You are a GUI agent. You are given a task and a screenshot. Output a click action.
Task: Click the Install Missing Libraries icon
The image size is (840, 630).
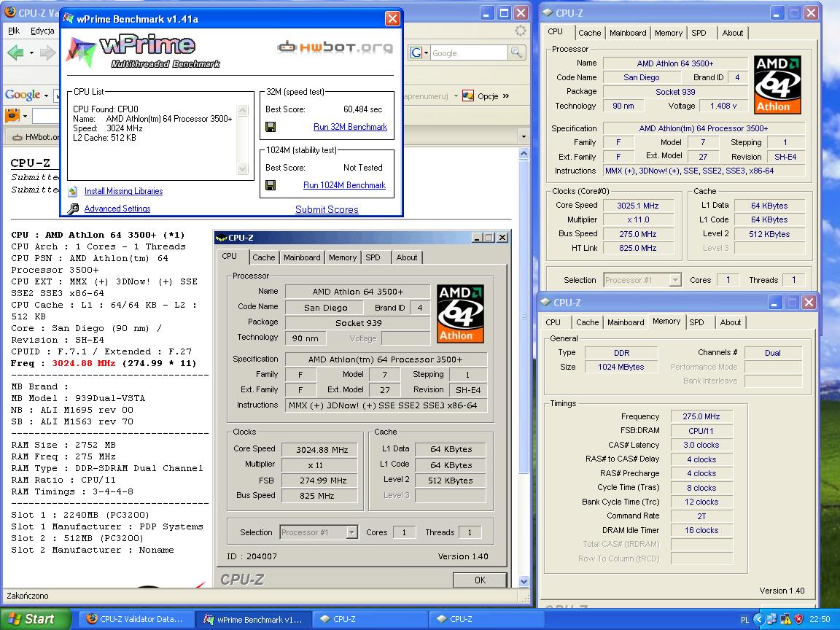74,191
